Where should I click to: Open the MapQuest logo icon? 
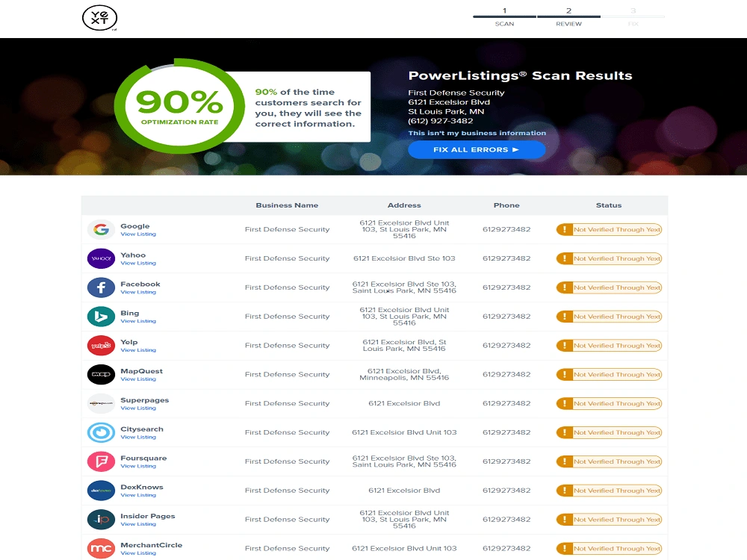pyautogui.click(x=101, y=374)
